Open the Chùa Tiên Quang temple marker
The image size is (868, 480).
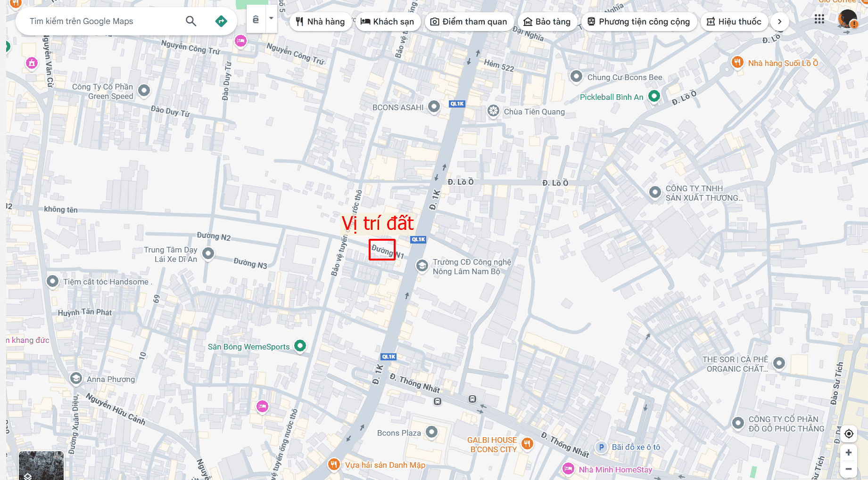pos(493,111)
